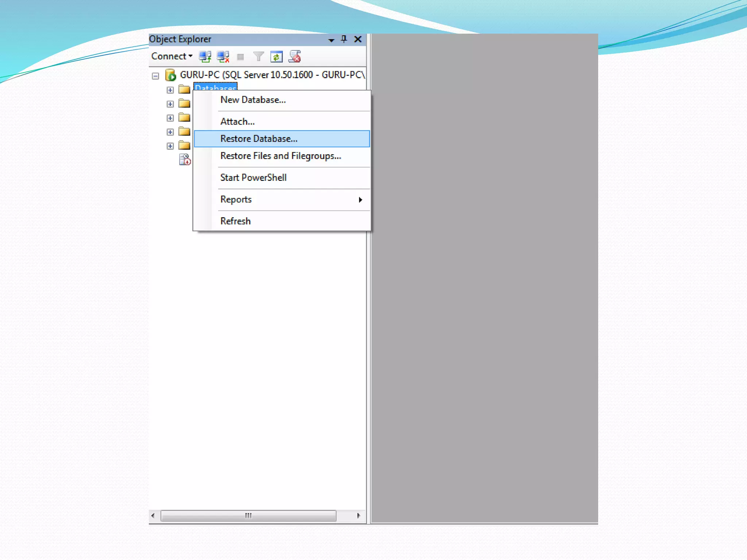This screenshot has height=560, width=747.
Task: Close the Object Explorer panel
Action: (358, 39)
